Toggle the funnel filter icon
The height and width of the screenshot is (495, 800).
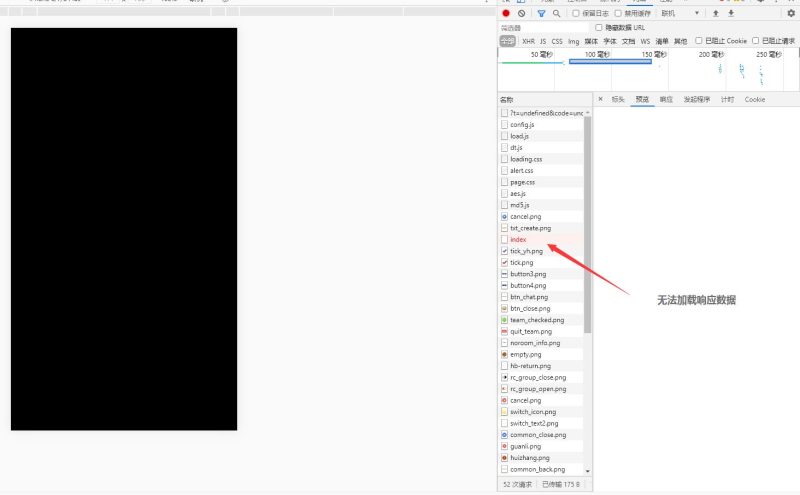click(541, 14)
